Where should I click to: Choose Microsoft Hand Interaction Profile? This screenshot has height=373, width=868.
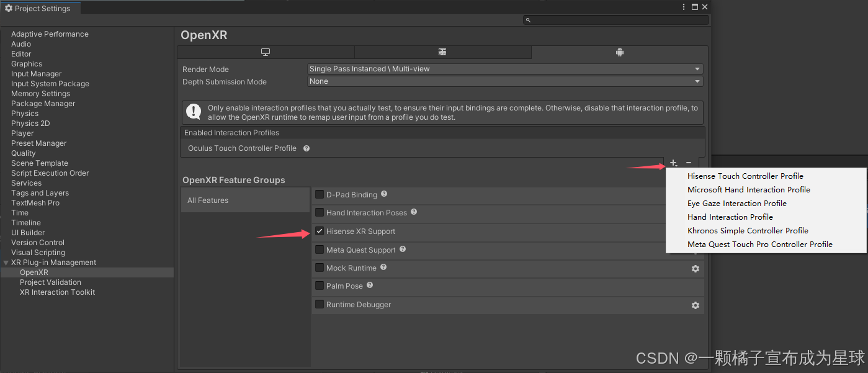(749, 190)
